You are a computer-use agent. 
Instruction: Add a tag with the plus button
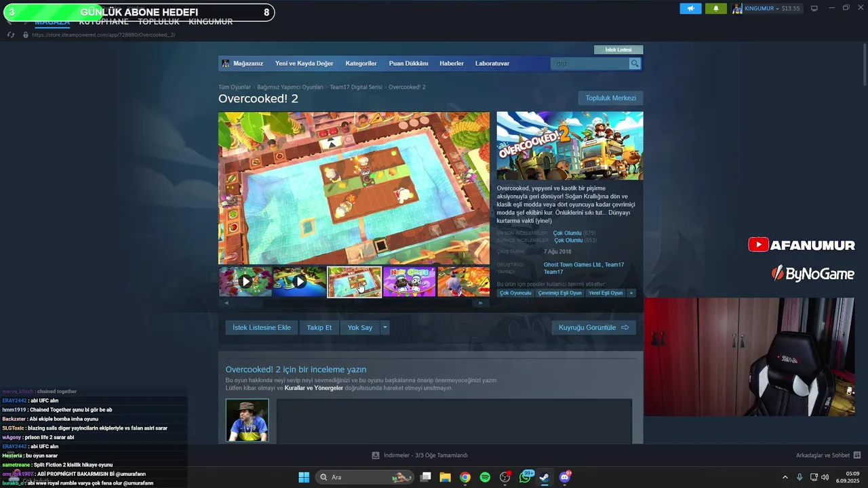click(631, 293)
